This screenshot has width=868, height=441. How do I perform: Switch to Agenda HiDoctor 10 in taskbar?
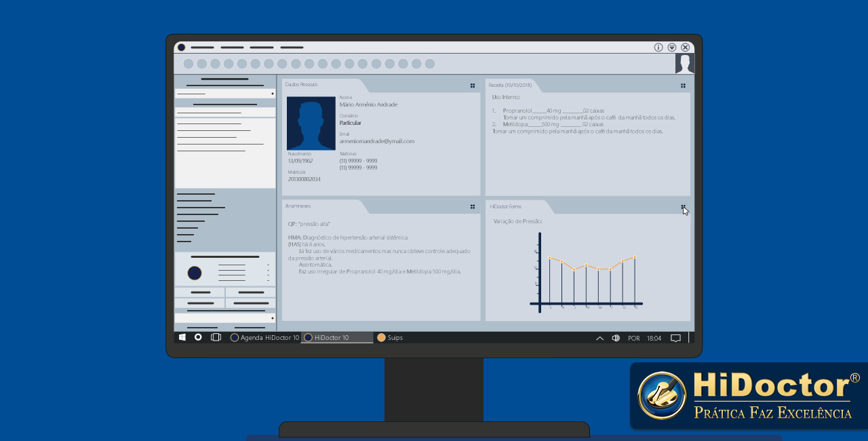[264, 337]
